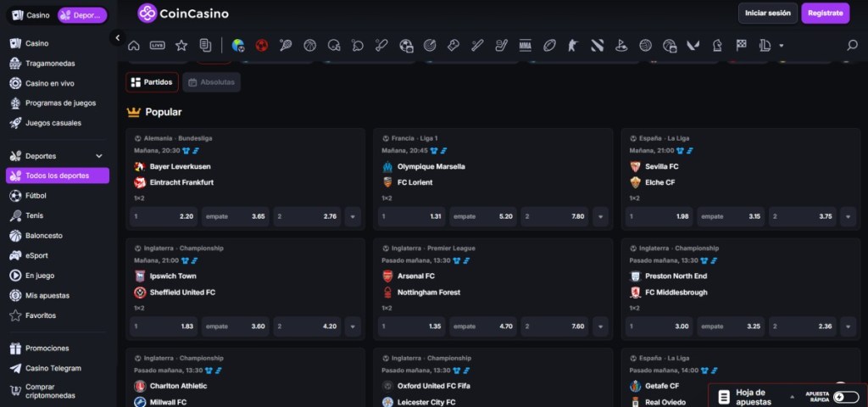The width and height of the screenshot is (868, 407).
Task: Open the bet history documents icon
Action: 205,46
